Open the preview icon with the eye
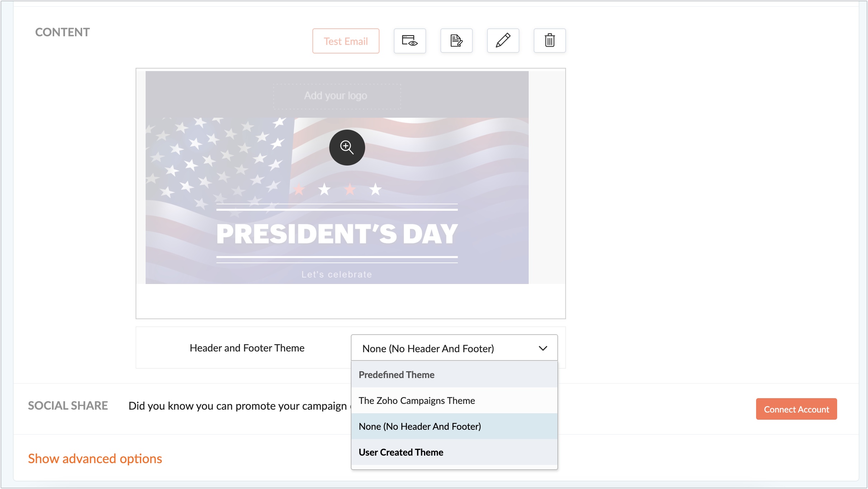The image size is (868, 489). click(410, 41)
